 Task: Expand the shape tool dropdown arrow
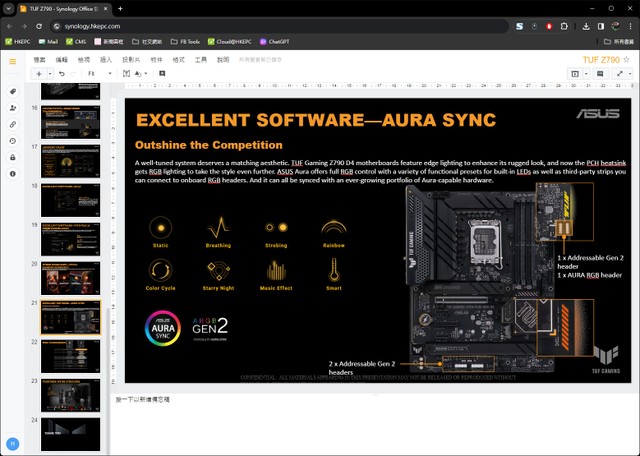point(146,74)
